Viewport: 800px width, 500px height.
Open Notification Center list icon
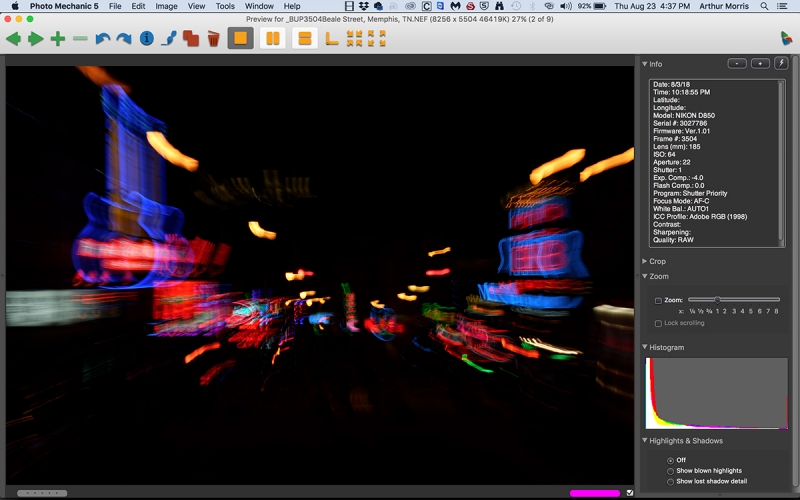coord(782,6)
